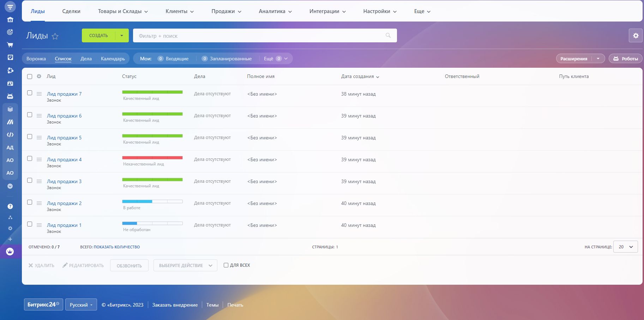Open the robot icon in left sidebar
644x320 pixels.
click(x=10, y=96)
